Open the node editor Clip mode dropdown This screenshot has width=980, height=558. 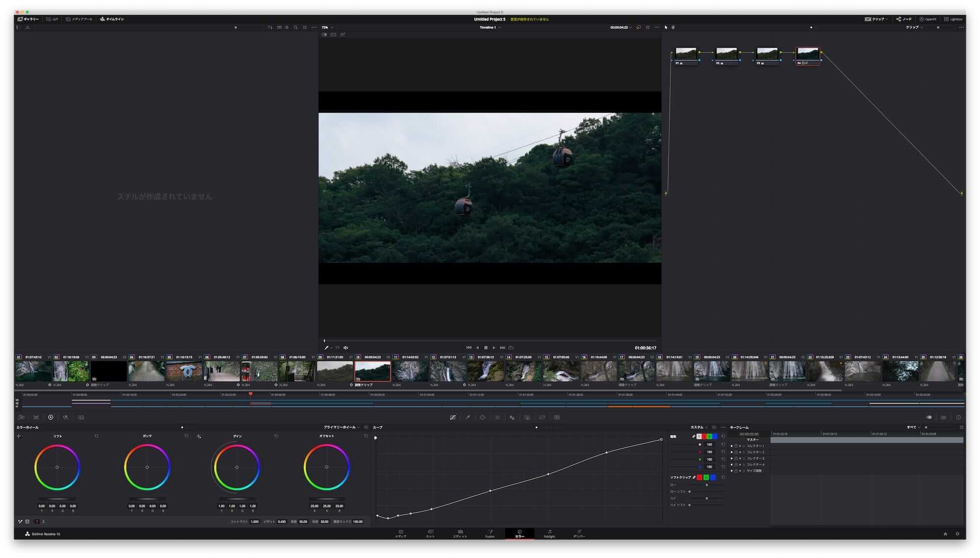tap(914, 27)
